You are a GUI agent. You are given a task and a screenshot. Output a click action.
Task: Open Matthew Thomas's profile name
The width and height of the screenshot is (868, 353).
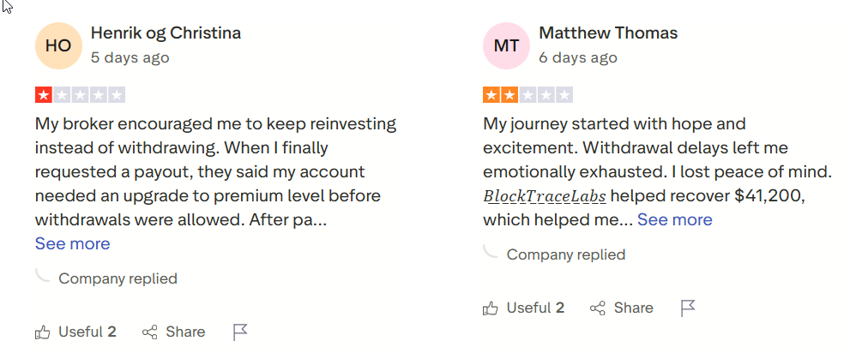tap(608, 33)
